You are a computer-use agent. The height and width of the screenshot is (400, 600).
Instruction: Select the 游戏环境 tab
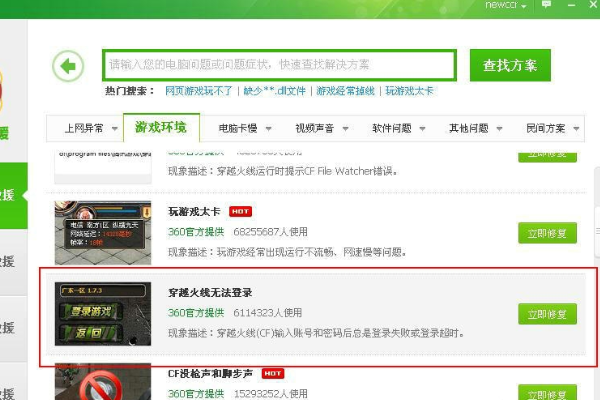click(161, 127)
